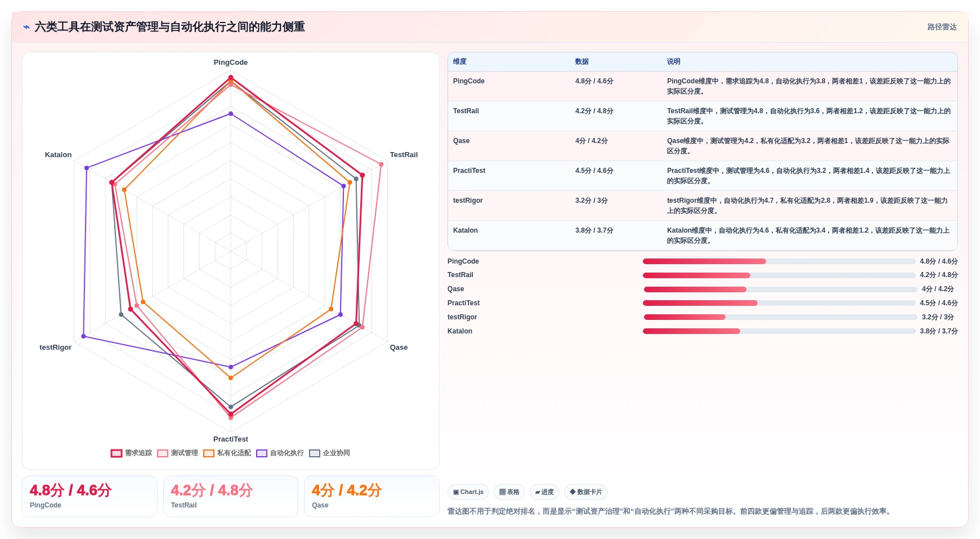Screen dimensions: 980x539
Task: Click the Katalon radar axis label
Action: tap(58, 155)
